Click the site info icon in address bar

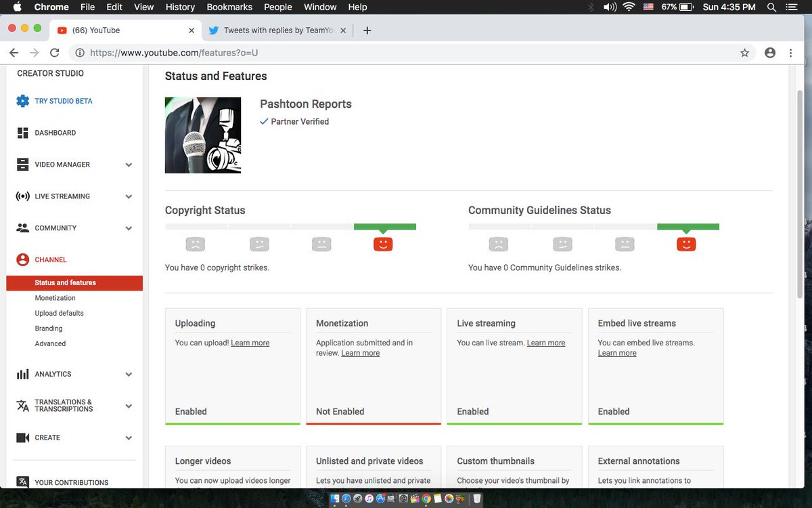click(80, 53)
